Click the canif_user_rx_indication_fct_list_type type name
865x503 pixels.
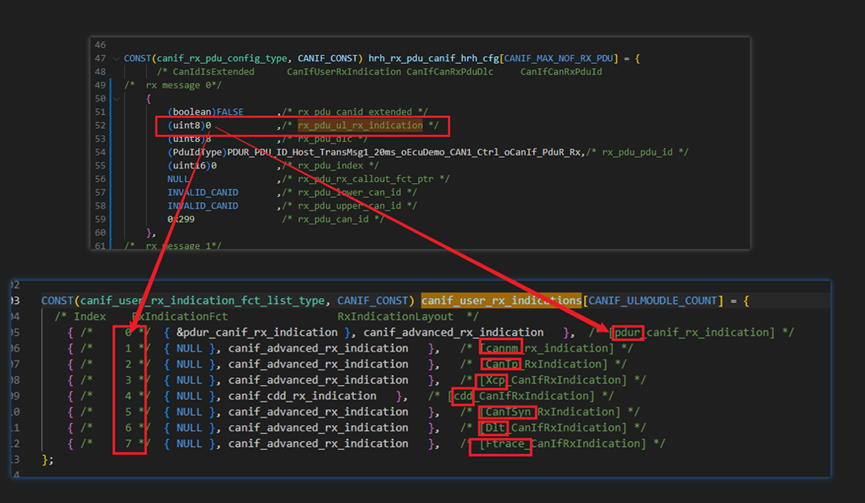202,301
